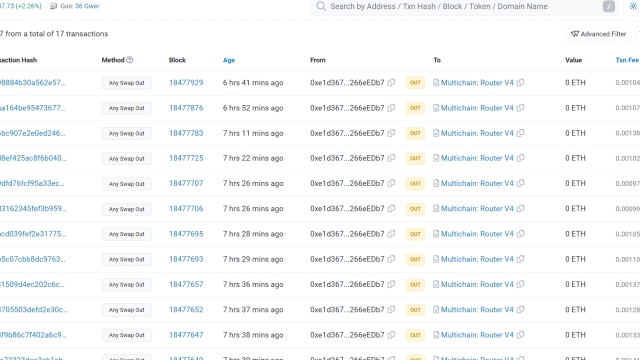Click the gas pump icon
640x360 pixels.
click(x=53, y=6)
